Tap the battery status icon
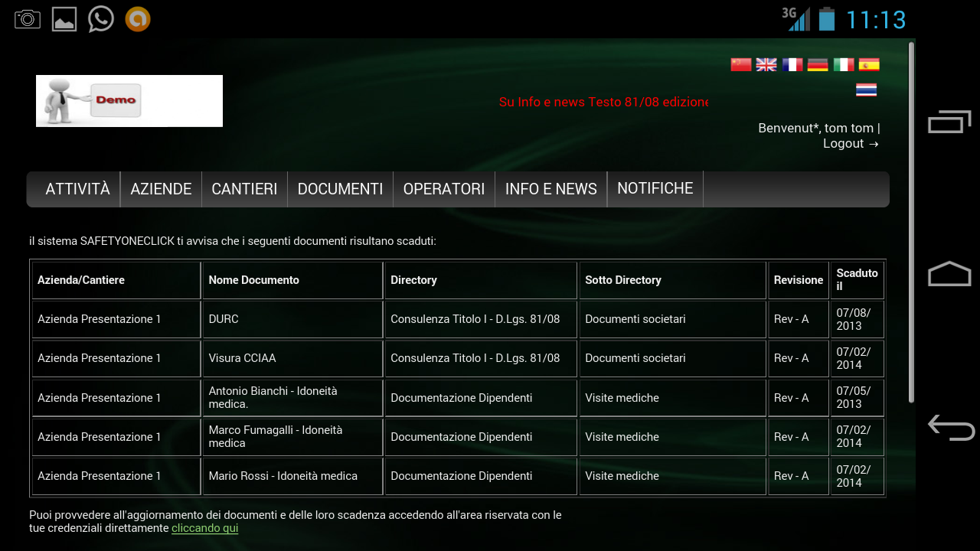980x551 pixels. point(827,19)
